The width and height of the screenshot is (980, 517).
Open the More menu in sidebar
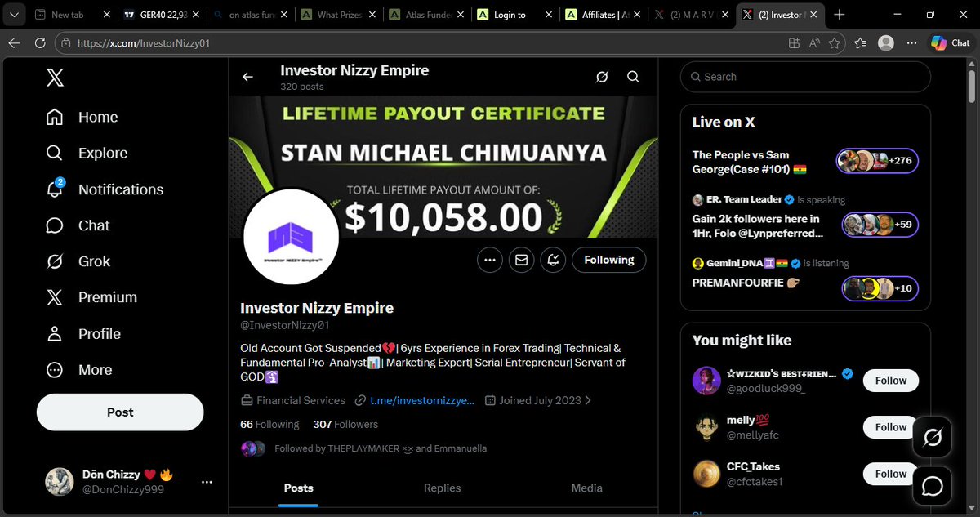78,370
